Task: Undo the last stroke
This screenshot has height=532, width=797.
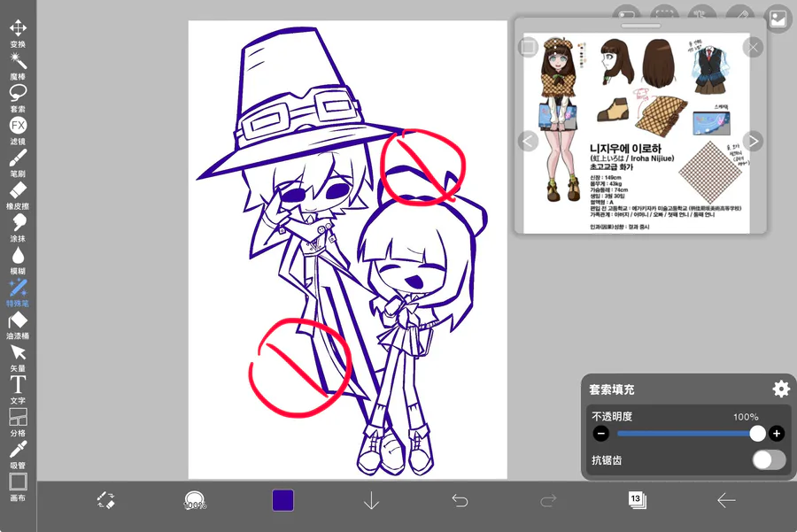Action: pos(460,500)
